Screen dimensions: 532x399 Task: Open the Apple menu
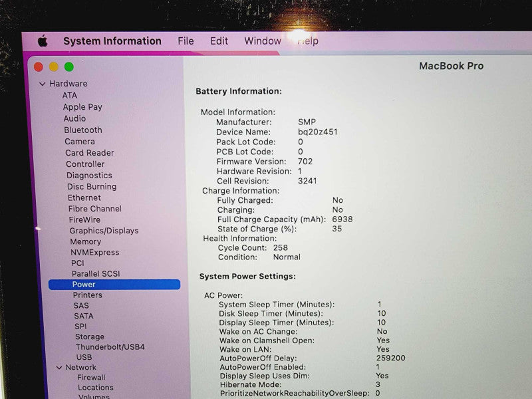43,41
